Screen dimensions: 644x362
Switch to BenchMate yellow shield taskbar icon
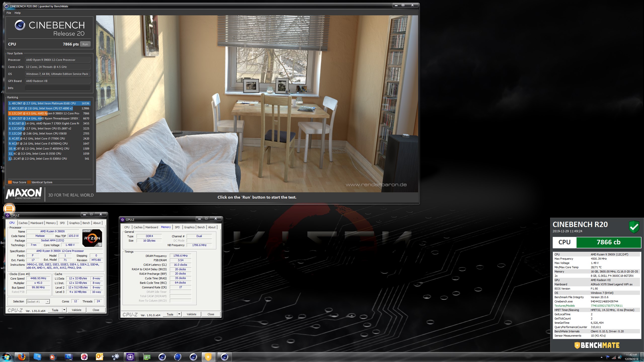point(208,357)
